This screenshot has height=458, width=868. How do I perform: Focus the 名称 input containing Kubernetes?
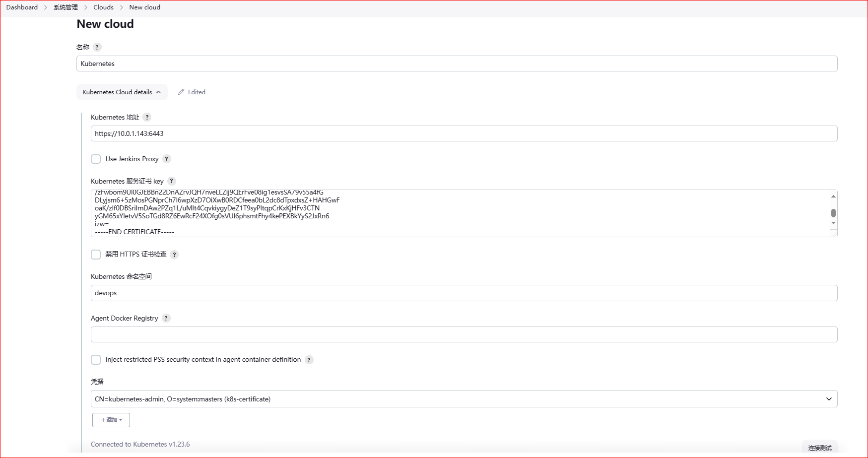[x=457, y=64]
